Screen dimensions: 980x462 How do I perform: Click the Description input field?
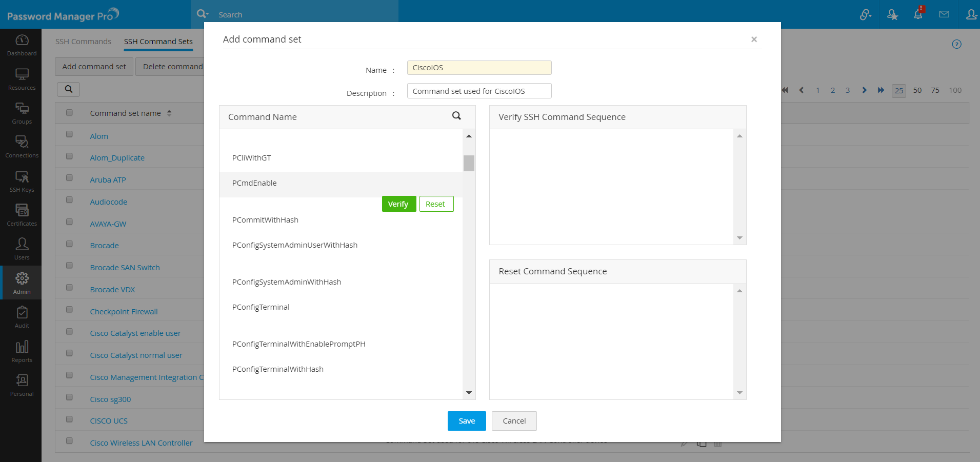click(479, 91)
